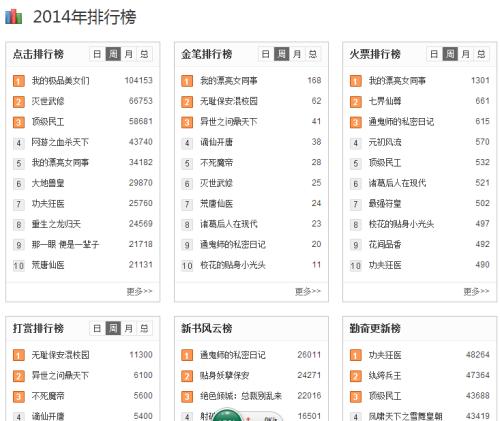Image resolution: width=500 pixels, height=421 pixels.
Task: Open 更多>> under 点击排行榜
Action: 139,291
